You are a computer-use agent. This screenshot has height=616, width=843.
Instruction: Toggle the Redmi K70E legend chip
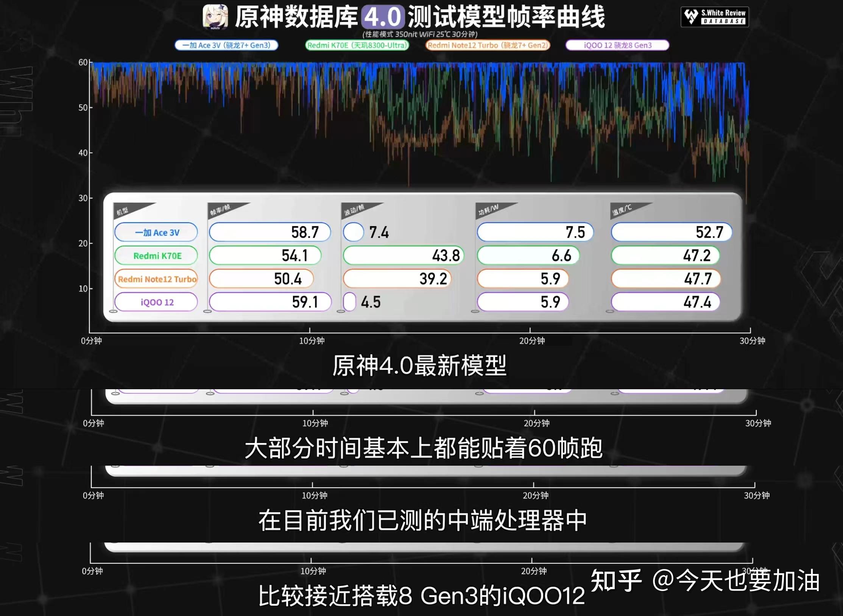[x=357, y=45]
